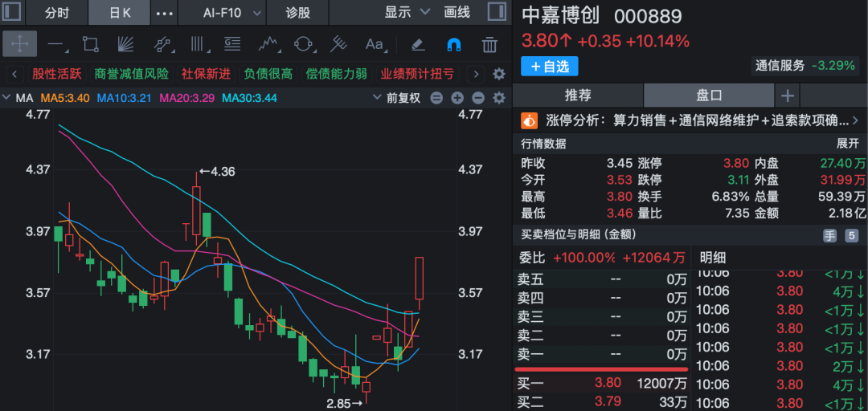This screenshot has height=411, width=868.
Task: Click the 买二 price 3.79
Action: point(608,401)
